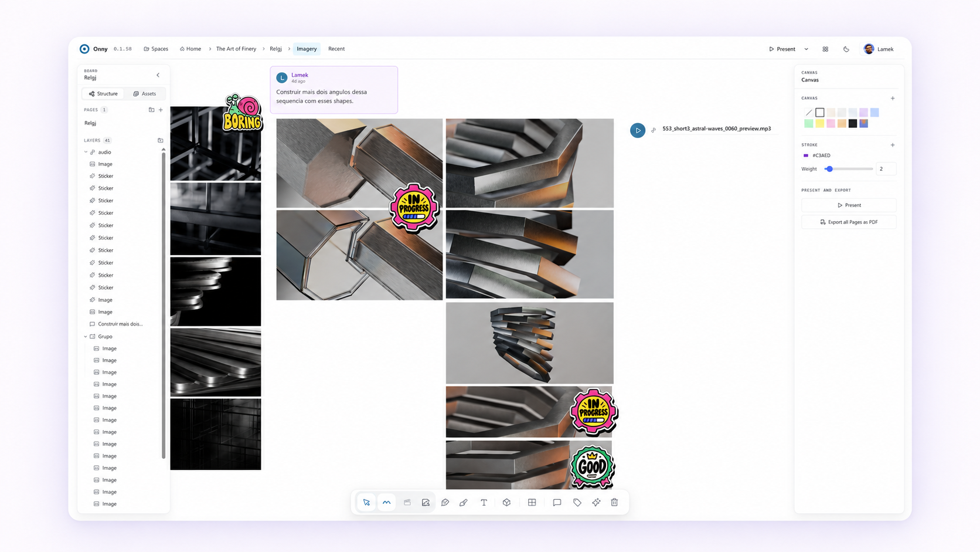This screenshot has width=980, height=552.
Task: Select the green canvas color swatch
Action: [809, 124]
